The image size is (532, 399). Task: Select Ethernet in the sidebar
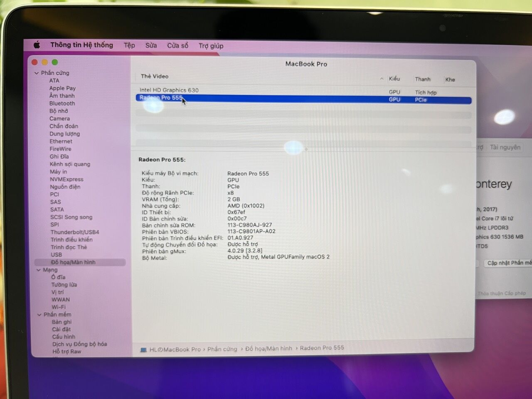pyautogui.click(x=61, y=141)
